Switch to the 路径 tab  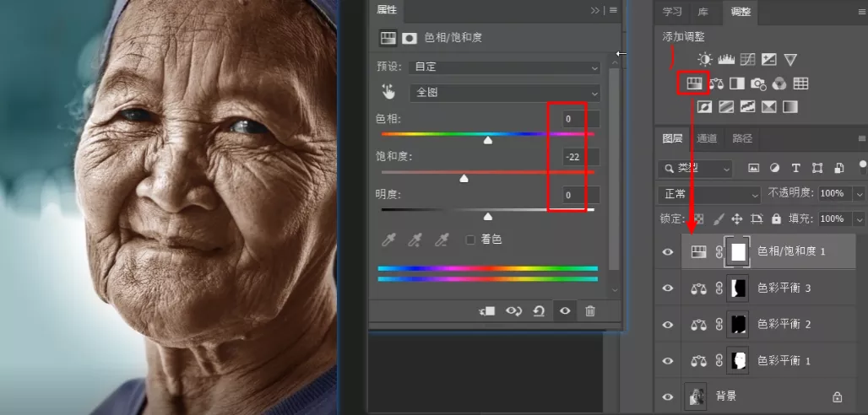pyautogui.click(x=742, y=138)
